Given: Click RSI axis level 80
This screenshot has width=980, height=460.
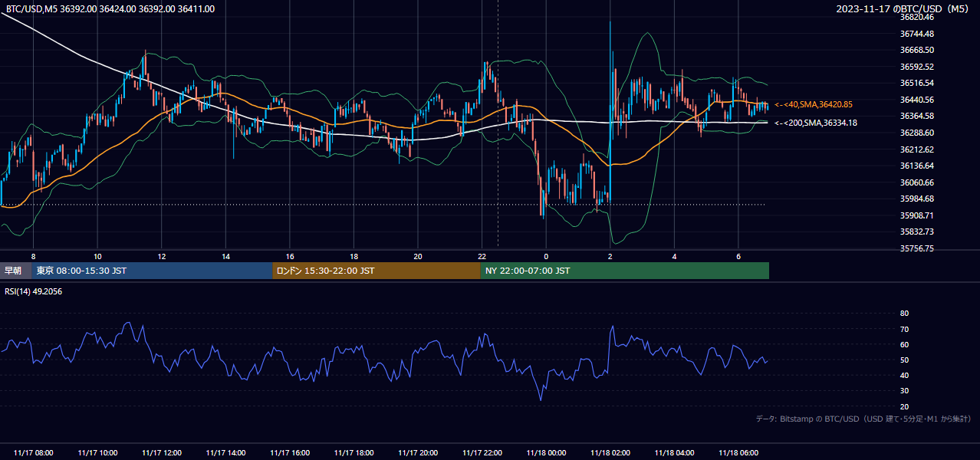Looking at the screenshot, I should pos(904,314).
